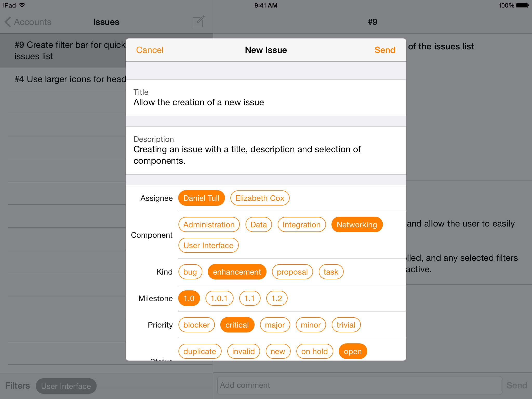Mark status as on hold
The width and height of the screenshot is (532, 399).
(314, 351)
